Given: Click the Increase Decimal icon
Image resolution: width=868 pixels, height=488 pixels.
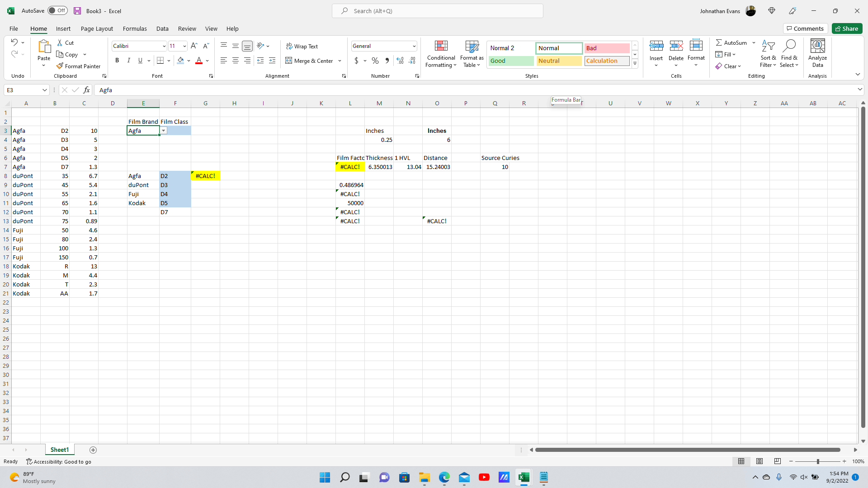Looking at the screenshot, I should click(x=400, y=61).
